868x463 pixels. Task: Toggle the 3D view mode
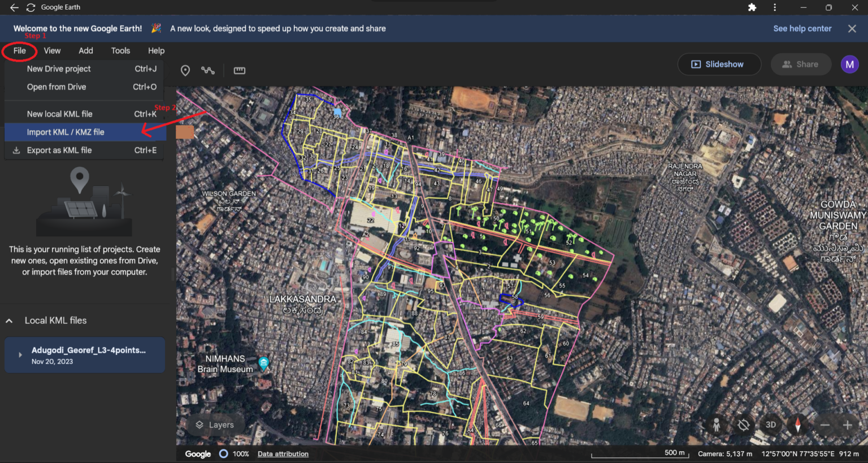tap(771, 425)
